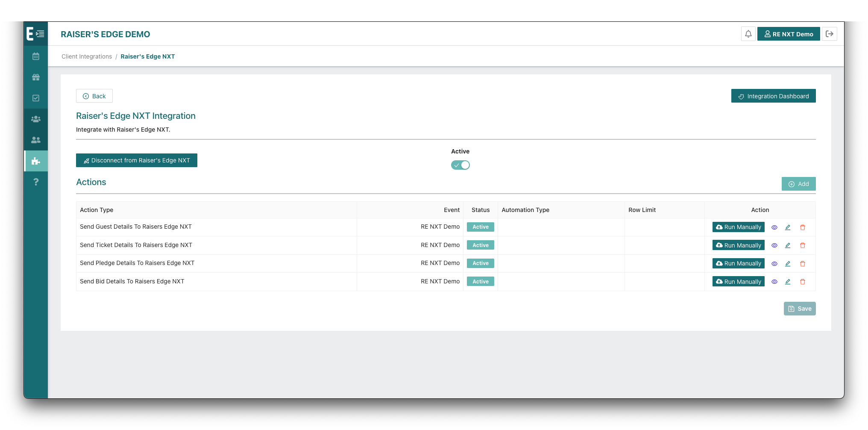
Task: Open the gift box sidebar icon
Action: (x=36, y=77)
